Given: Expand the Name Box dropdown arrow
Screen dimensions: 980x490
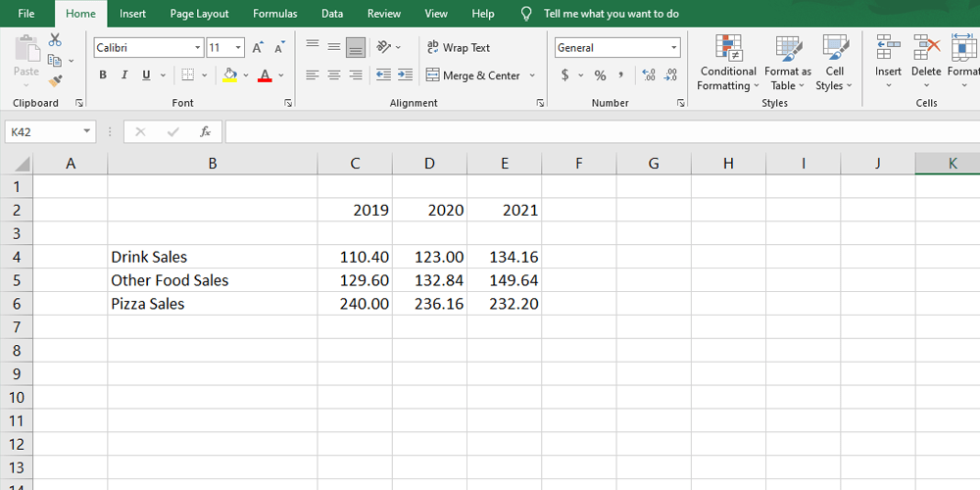Looking at the screenshot, I should point(86,132).
